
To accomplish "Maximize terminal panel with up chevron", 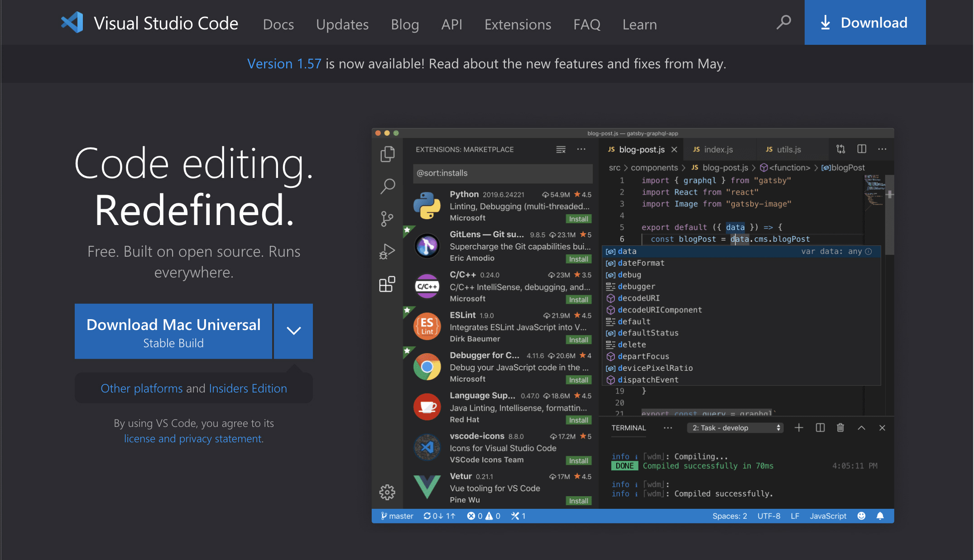I will tap(861, 428).
